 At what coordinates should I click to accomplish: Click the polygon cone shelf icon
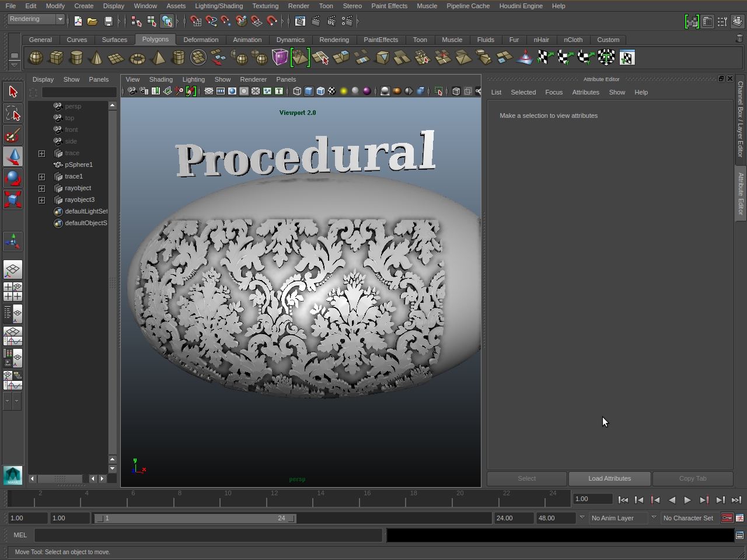click(x=96, y=58)
